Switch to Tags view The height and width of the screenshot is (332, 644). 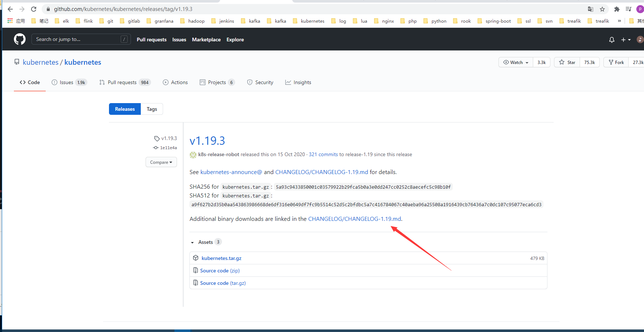pos(152,109)
